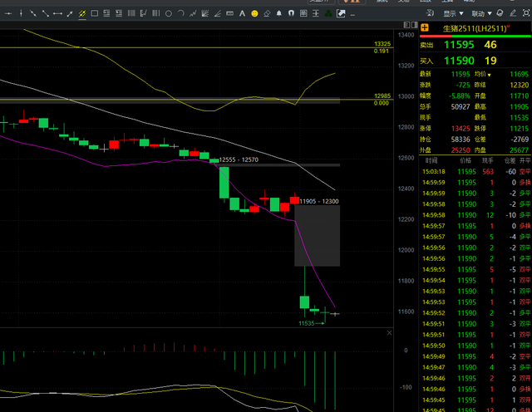Click the 持仓 value 58336
The height and width of the screenshot is (412, 532).
tap(461, 140)
